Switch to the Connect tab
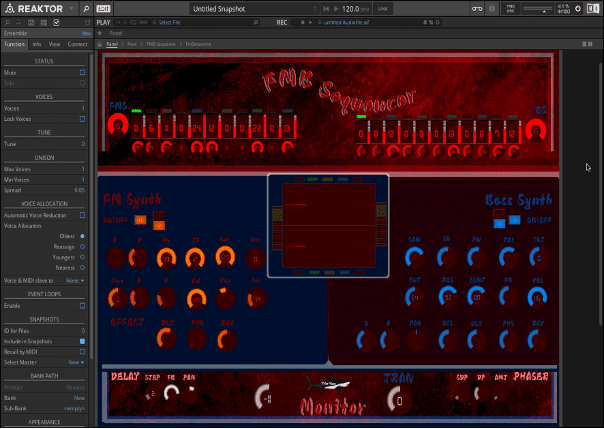The image size is (604, 429). (77, 44)
